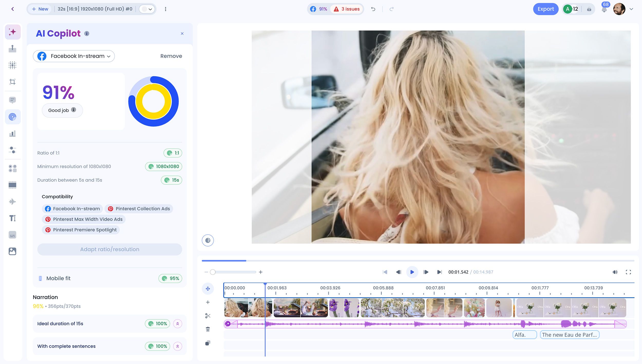Open the three-dot more options menu
Image resolution: width=642 pixels, height=364 pixels.
(x=166, y=9)
